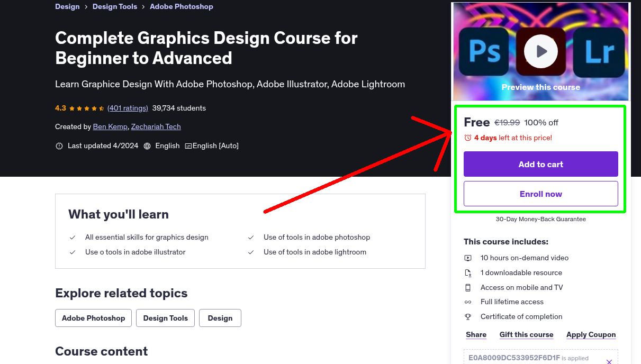
Task: Click the Preview this course label
Action: coord(540,87)
